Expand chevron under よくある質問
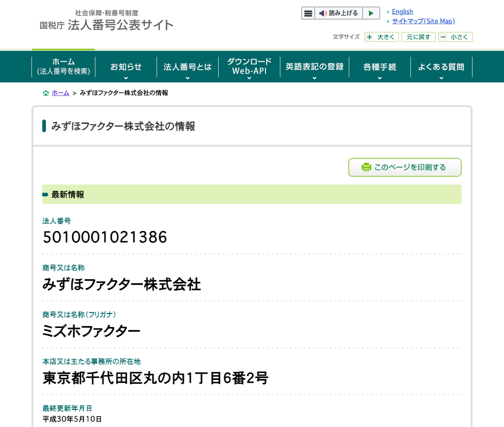This screenshot has width=504, height=427. [441, 78]
